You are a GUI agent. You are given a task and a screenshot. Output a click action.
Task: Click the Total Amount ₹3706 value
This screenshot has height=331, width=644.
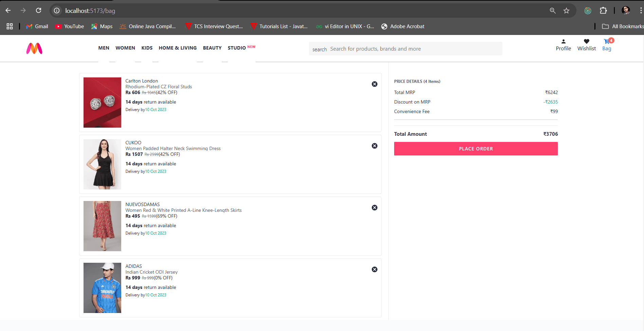tap(551, 134)
